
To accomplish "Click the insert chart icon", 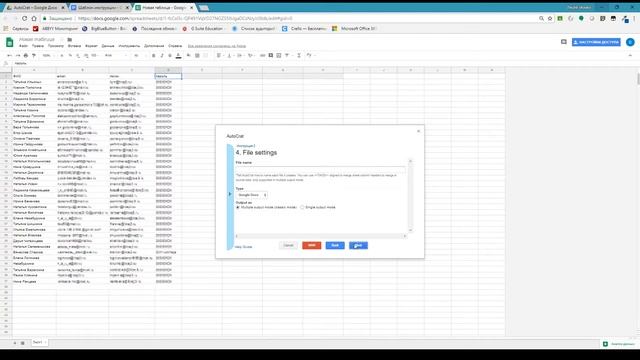I will [279, 56].
